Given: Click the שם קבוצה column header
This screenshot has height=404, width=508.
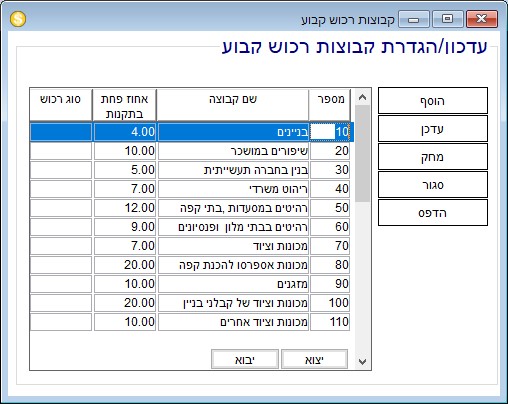Looking at the screenshot, I should 233,105.
